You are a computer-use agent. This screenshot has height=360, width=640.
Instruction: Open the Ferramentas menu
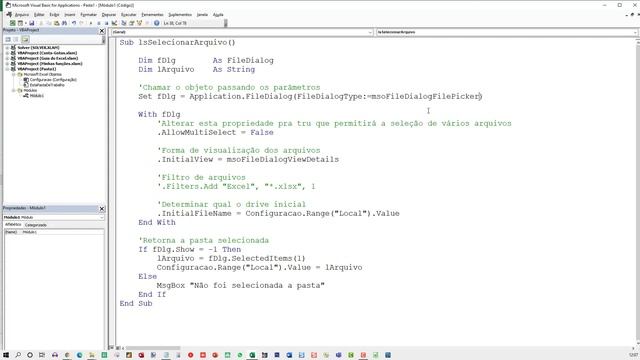(152, 15)
